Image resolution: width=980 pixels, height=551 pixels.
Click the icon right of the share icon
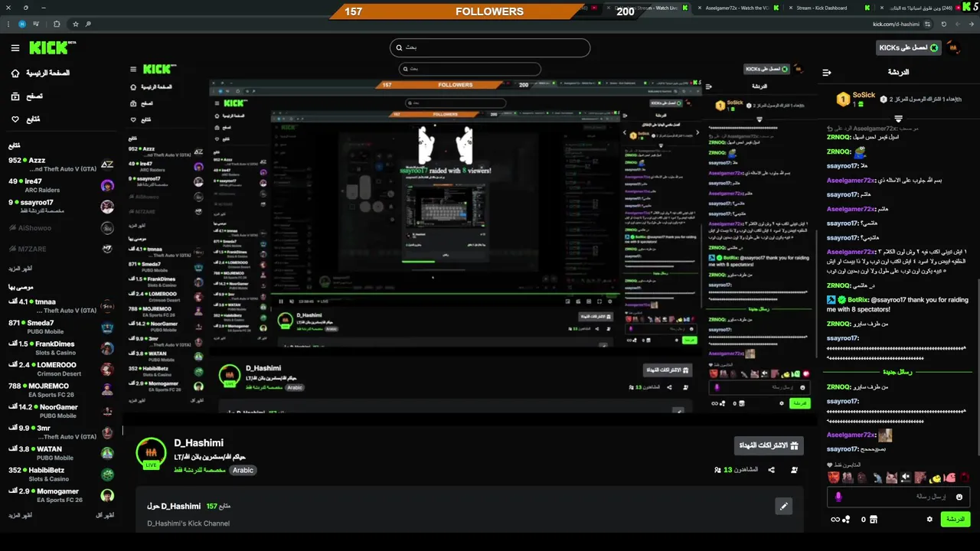(795, 470)
